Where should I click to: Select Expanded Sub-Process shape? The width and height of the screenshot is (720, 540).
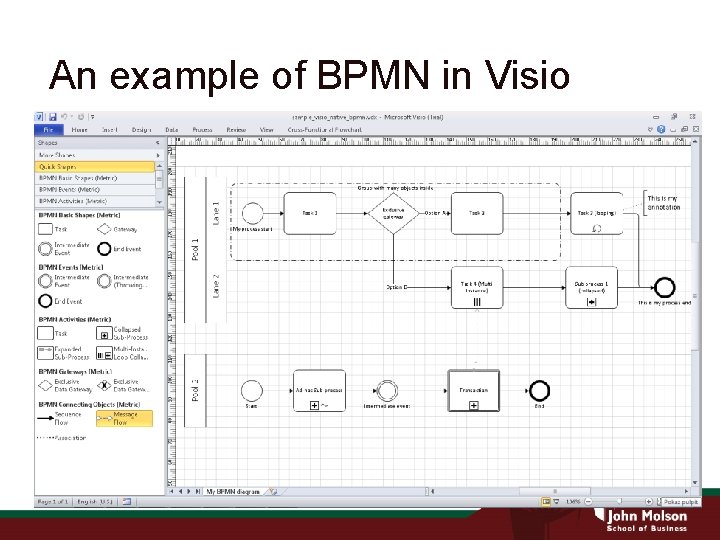click(x=63, y=353)
